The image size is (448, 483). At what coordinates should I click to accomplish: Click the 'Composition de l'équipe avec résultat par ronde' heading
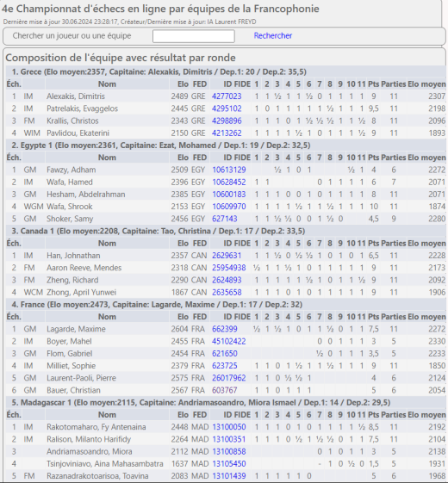[121, 58]
